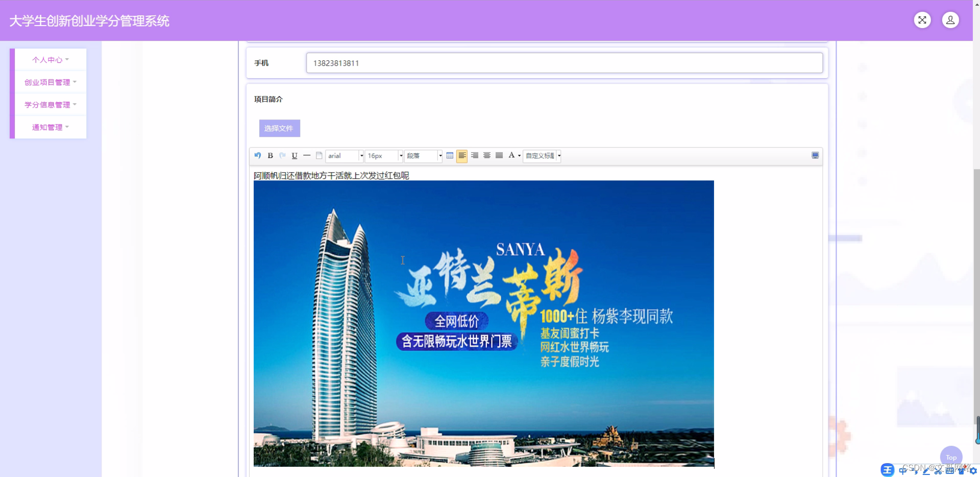Click the 大学生创新创业学分管理系统 title
The height and width of the screenshot is (477, 980).
(x=89, y=21)
